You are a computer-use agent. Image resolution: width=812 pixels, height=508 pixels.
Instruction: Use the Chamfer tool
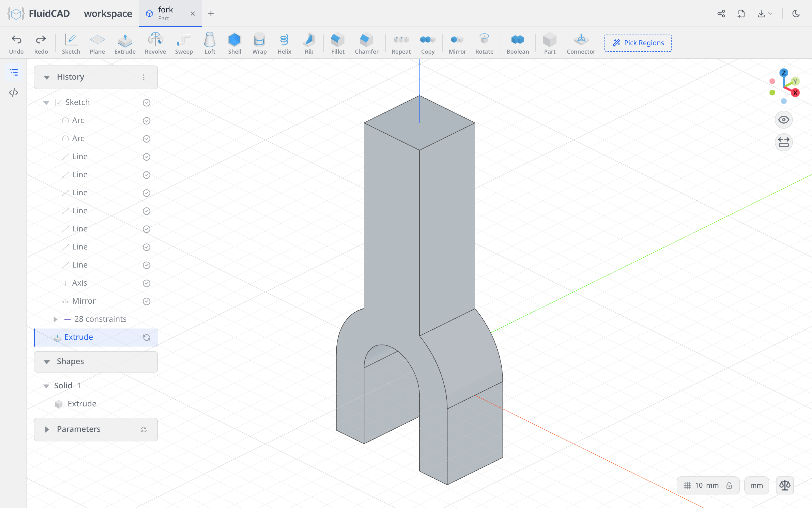367,43
